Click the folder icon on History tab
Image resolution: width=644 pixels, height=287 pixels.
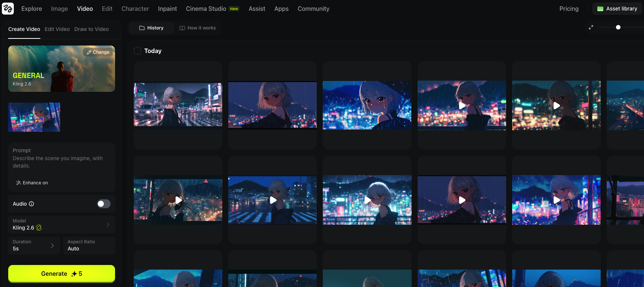142,28
